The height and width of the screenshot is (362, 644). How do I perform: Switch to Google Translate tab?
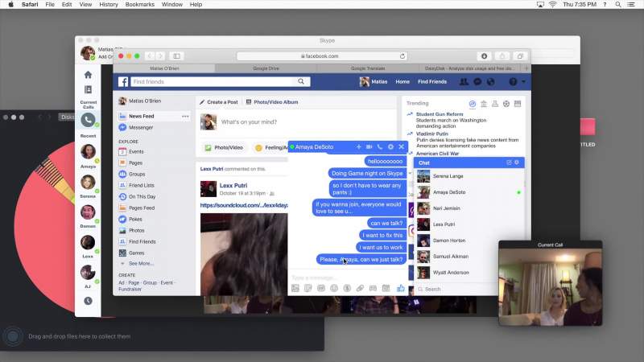click(368, 68)
